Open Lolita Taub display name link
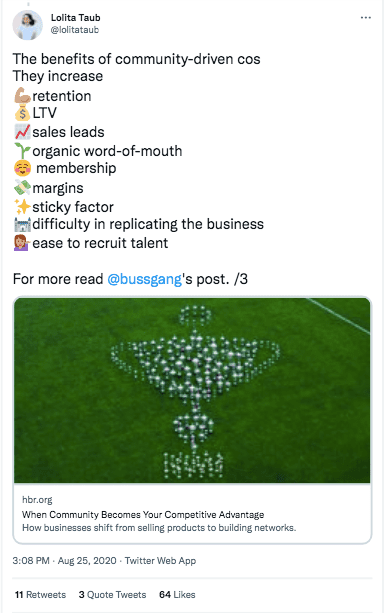386x613 pixels. [x=75, y=18]
